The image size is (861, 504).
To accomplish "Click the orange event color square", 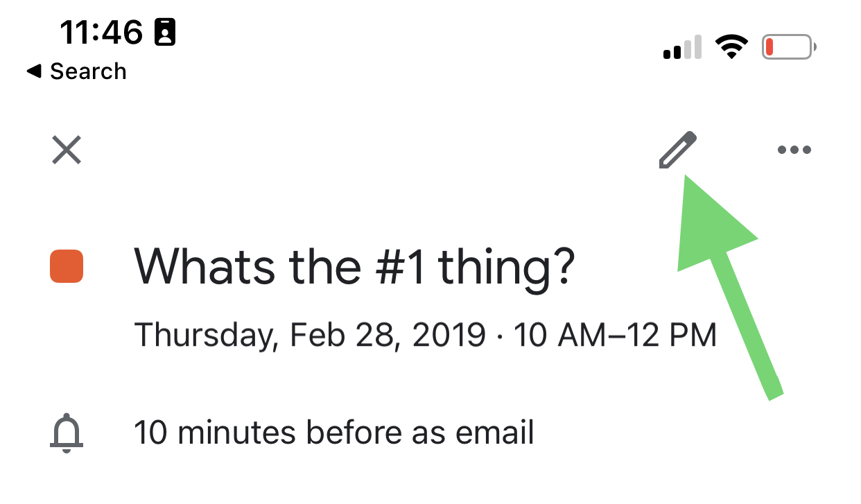I will click(x=67, y=267).
